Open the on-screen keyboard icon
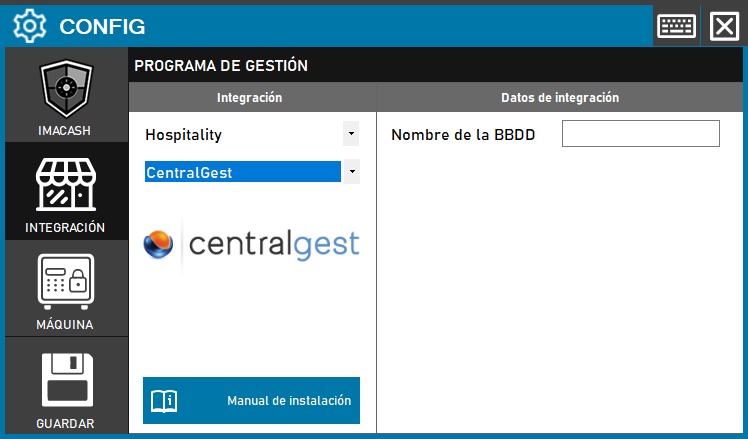Image resolution: width=748 pixels, height=439 pixels. coord(676,25)
